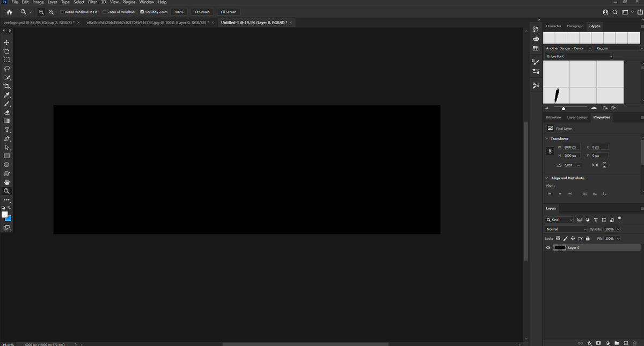Select the Rectangular Marquee tool

[6, 60]
